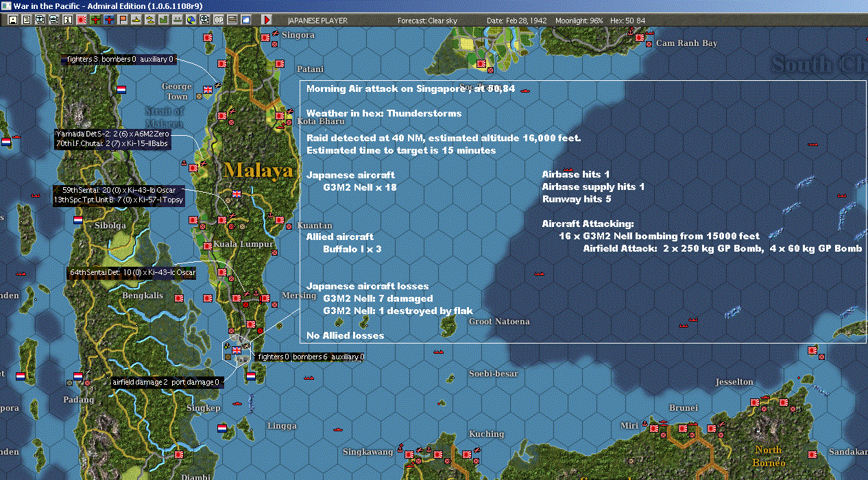The width and height of the screenshot is (868, 480).
Task: Click 'Weather in hex: Thunderstorms' line
Action: coord(384,113)
